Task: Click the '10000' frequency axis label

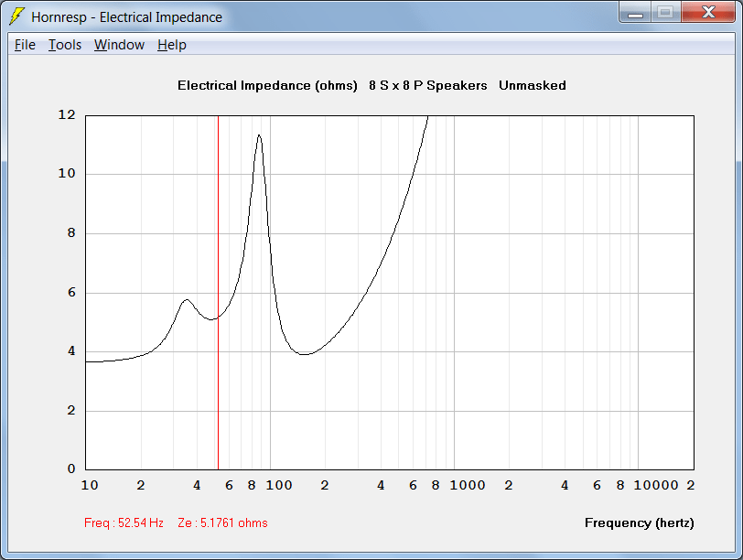Action: coord(656,485)
